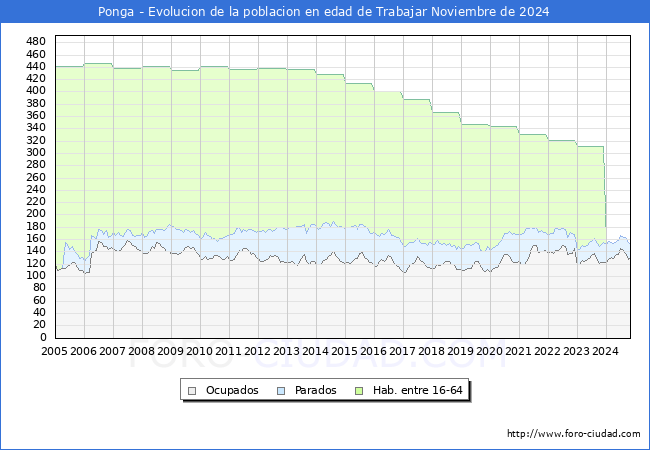This screenshot has width=650, height=450.
Task: Click the blue Parados legend swatch
Action: point(281,391)
